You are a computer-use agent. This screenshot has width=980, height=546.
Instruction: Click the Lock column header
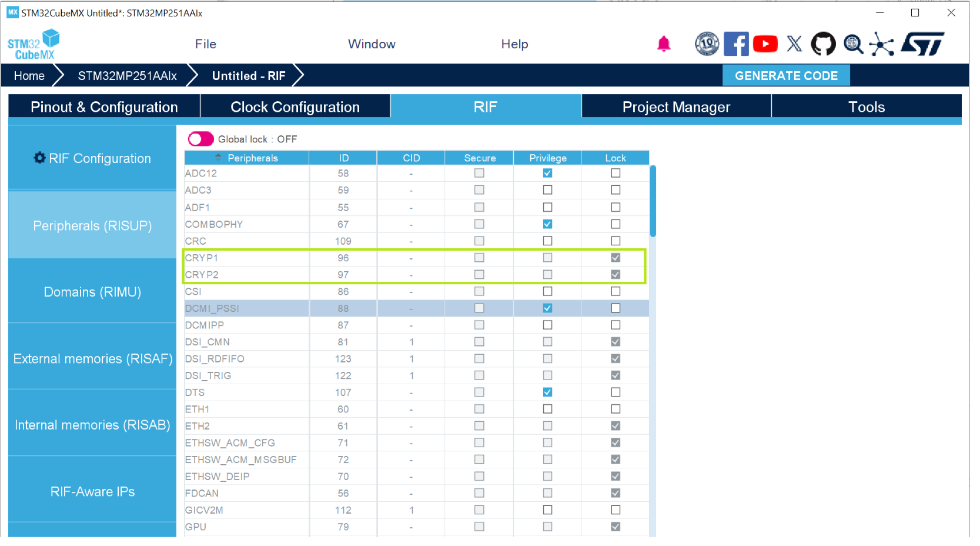click(616, 158)
